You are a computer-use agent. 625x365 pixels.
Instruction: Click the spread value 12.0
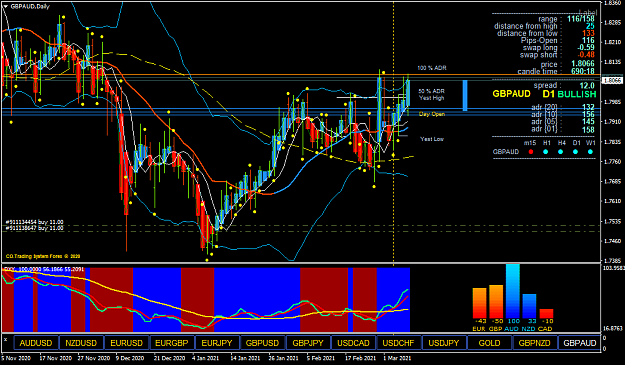coord(587,85)
